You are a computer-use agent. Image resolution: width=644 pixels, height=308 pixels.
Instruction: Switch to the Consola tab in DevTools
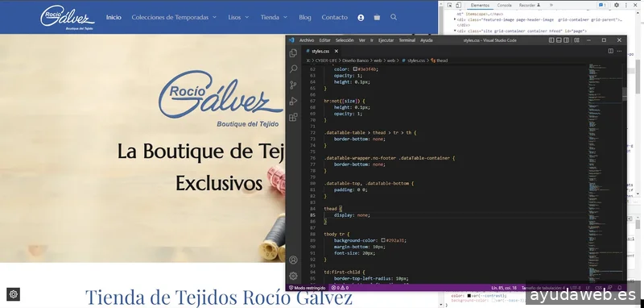click(x=505, y=6)
